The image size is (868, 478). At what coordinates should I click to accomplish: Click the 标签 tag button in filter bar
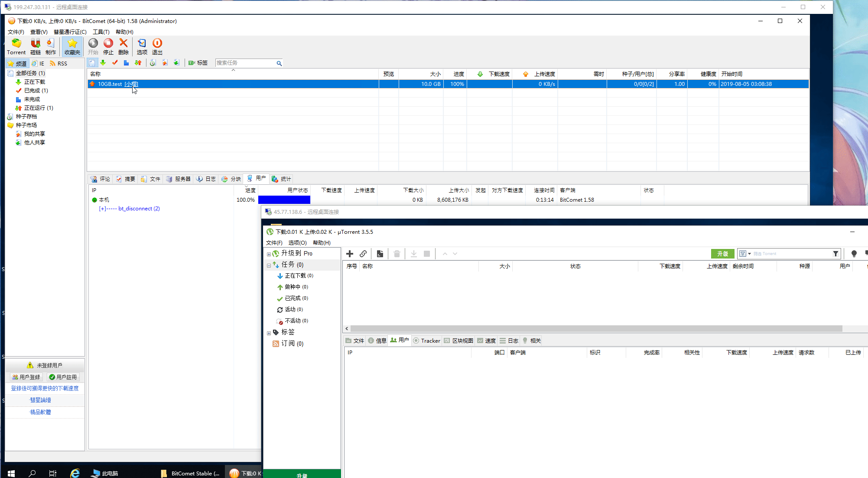click(198, 63)
